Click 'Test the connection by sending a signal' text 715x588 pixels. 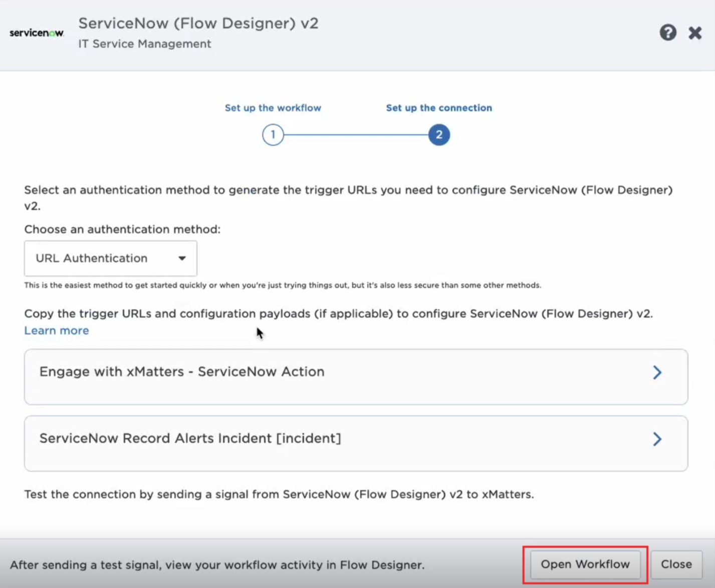tap(279, 494)
